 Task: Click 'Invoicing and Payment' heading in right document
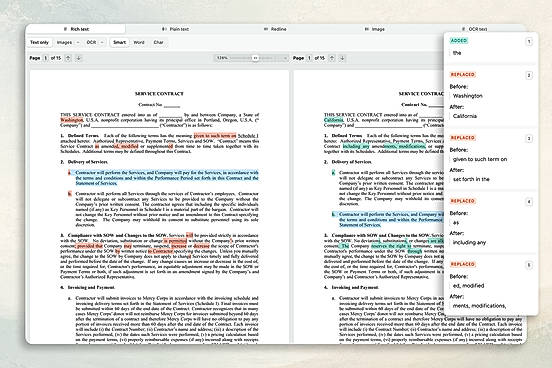[355, 287]
